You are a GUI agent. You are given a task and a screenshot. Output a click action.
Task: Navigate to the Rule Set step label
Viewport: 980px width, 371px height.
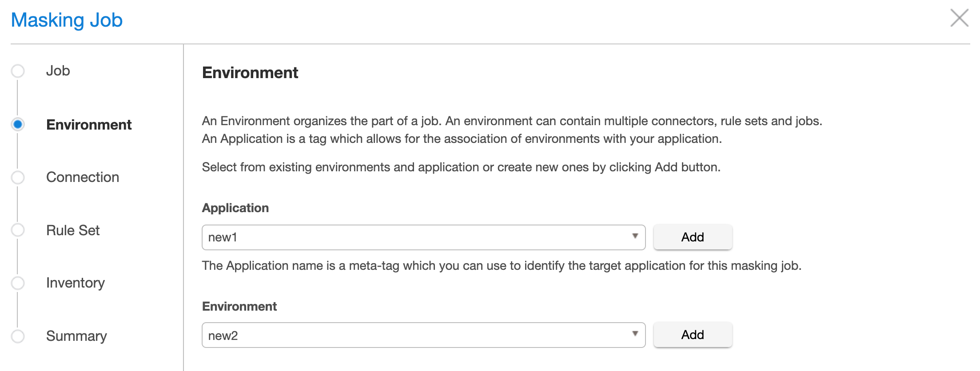73,230
